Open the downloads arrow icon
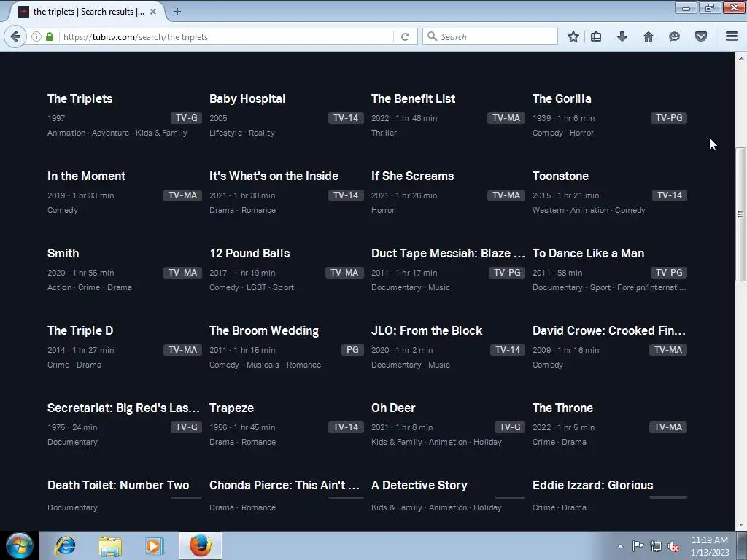The image size is (747, 560). (622, 36)
